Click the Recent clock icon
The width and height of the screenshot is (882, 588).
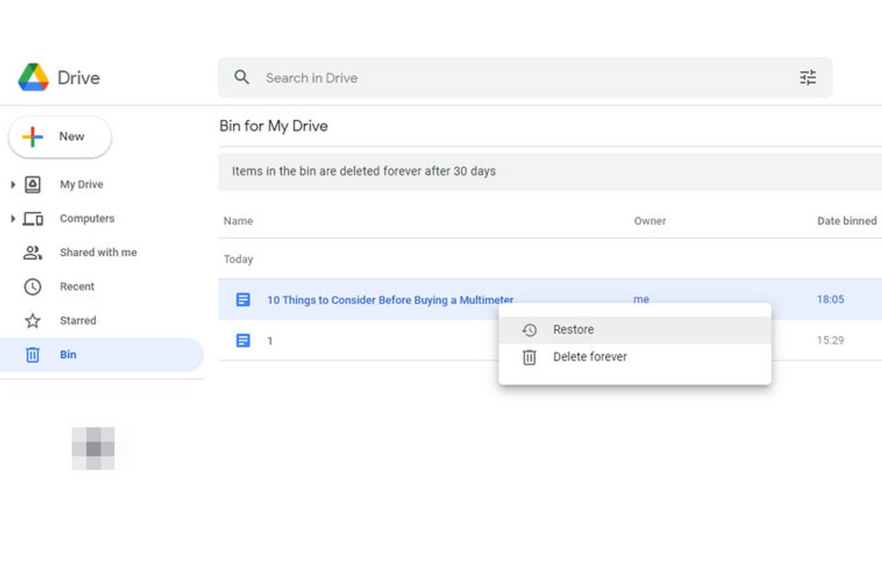[x=32, y=286]
